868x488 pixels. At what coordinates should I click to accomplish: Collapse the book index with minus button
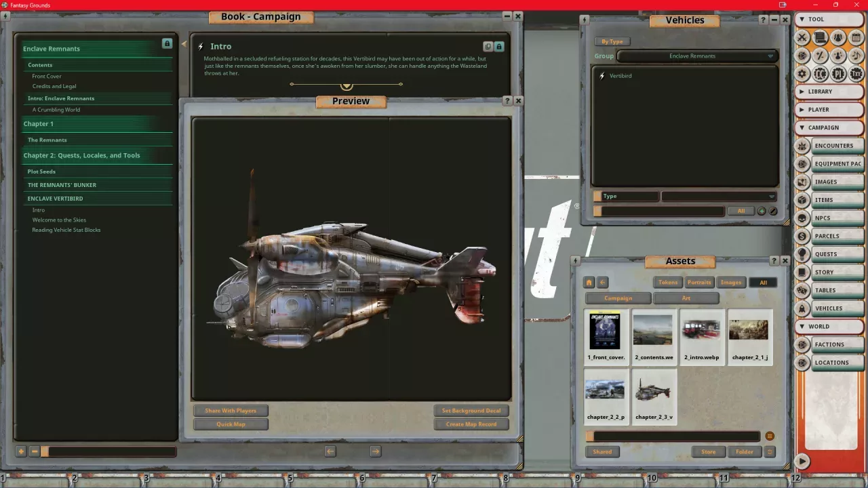(35, 451)
